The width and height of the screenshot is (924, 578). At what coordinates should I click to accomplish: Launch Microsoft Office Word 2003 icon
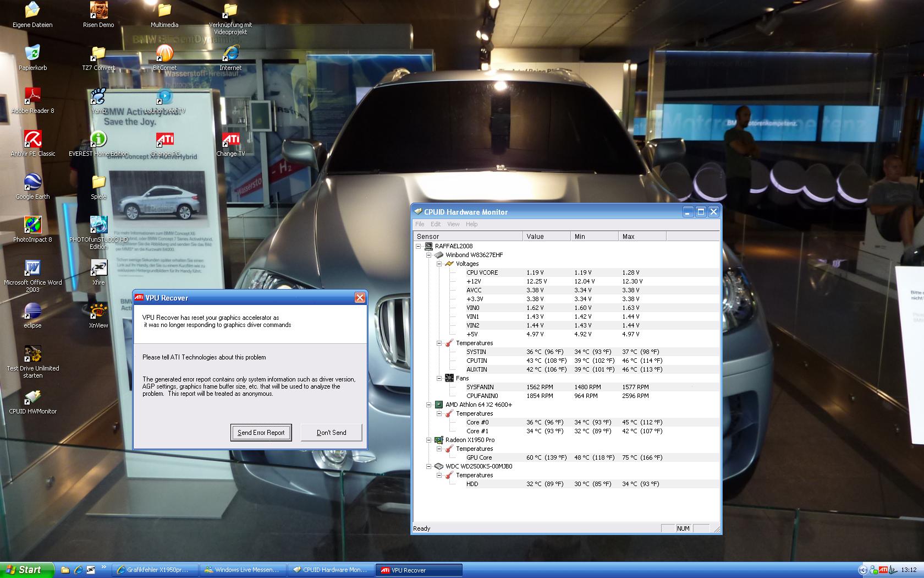click(x=32, y=276)
